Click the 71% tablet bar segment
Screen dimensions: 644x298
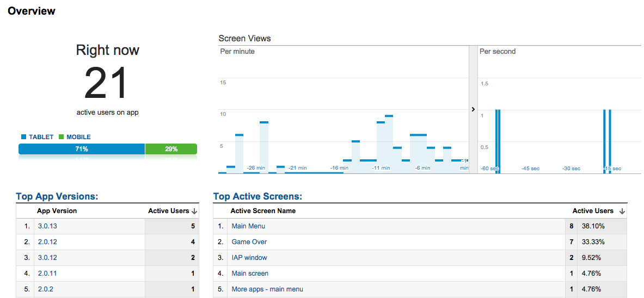(82, 149)
